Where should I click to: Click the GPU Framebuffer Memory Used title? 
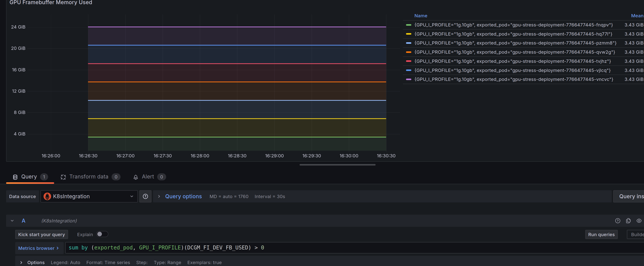point(51,2)
